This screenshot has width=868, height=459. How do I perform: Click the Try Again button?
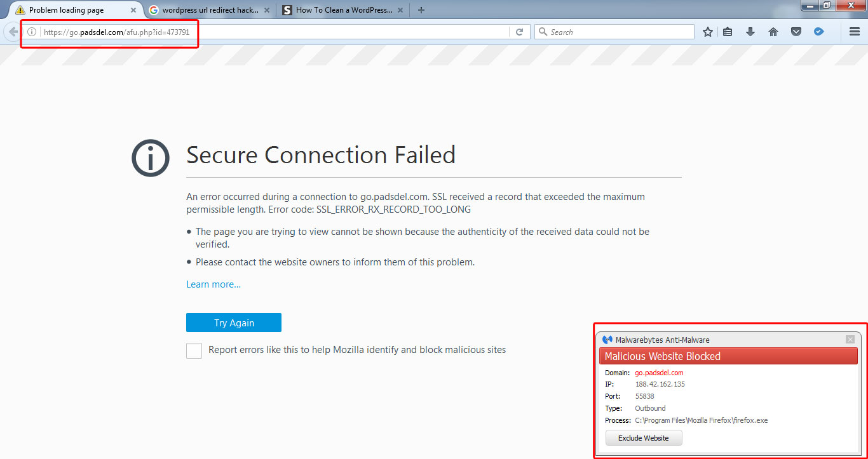click(x=234, y=323)
